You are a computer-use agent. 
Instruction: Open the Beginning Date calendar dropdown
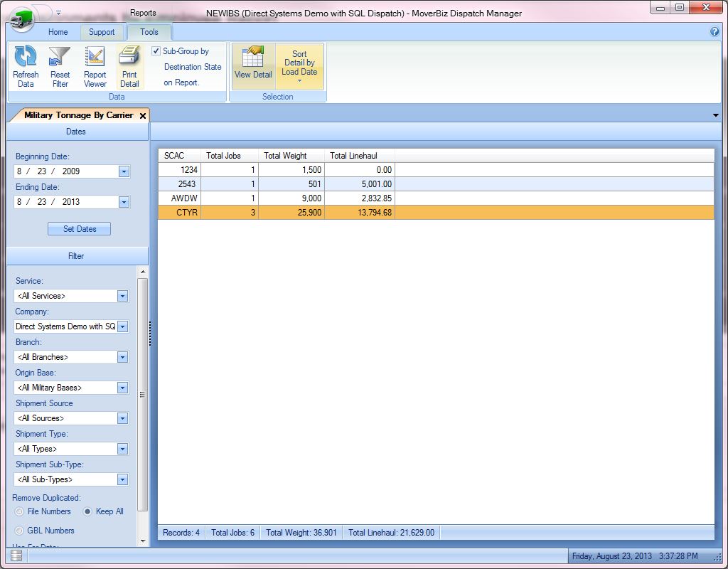click(x=124, y=171)
